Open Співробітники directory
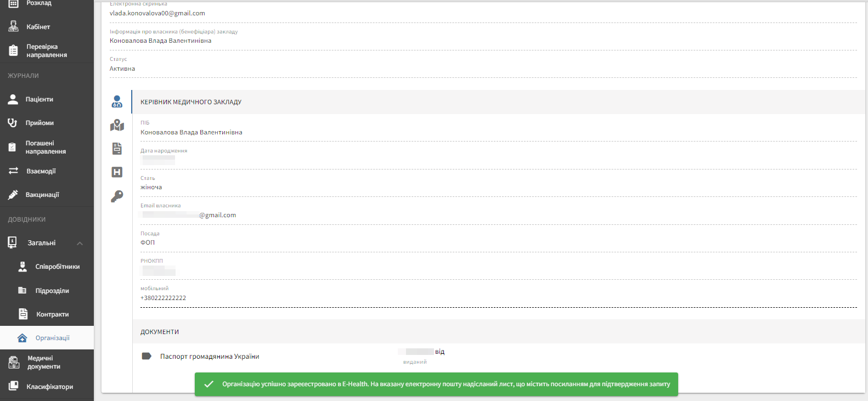The image size is (868, 401). [57, 267]
